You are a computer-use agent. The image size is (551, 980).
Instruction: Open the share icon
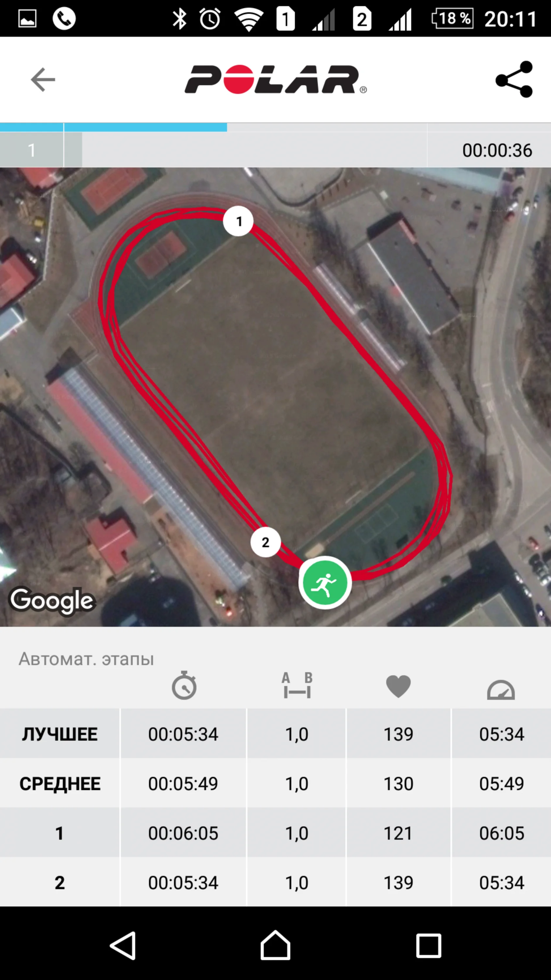pos(514,79)
